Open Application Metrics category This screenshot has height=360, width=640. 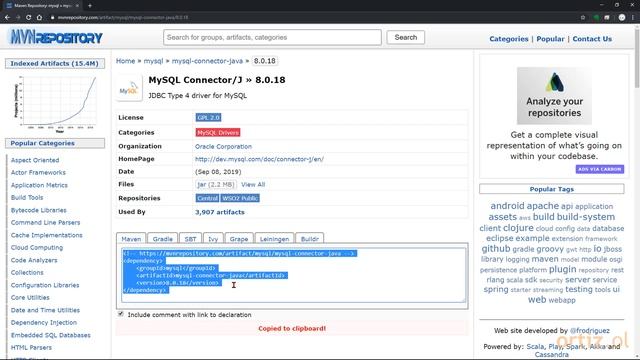pyautogui.click(x=39, y=185)
